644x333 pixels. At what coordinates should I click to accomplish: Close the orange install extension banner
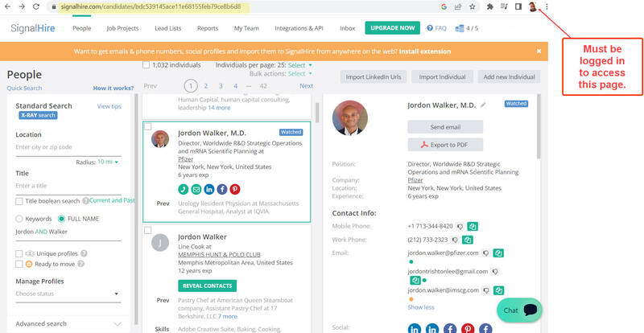pyautogui.click(x=539, y=51)
